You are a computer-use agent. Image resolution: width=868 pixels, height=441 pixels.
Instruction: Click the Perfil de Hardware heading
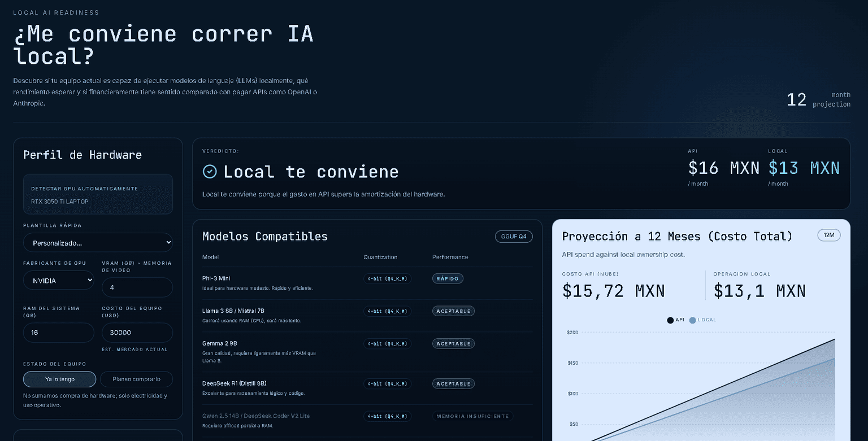tap(83, 155)
